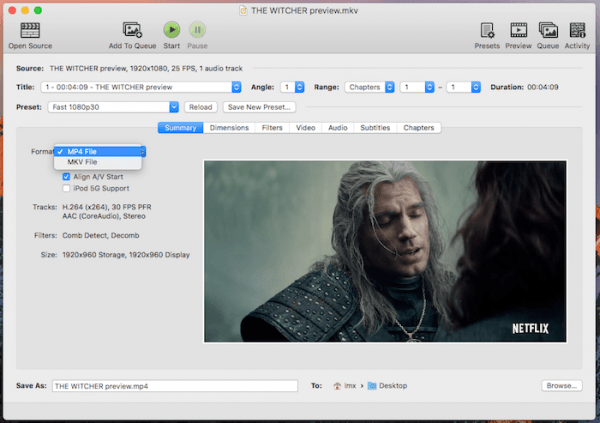Open the Preview window icon
Image resolution: width=600 pixels, height=423 pixels.
[518, 30]
